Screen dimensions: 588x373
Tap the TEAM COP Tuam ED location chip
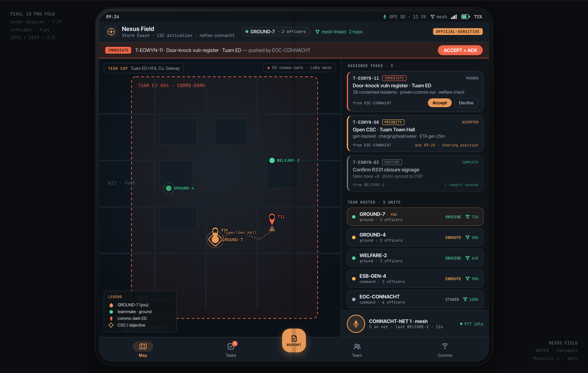[x=144, y=68]
